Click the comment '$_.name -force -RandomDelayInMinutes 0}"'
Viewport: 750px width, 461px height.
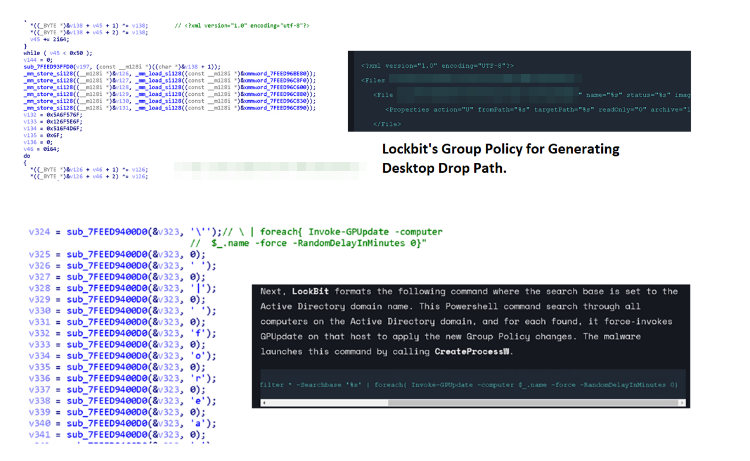click(319, 243)
